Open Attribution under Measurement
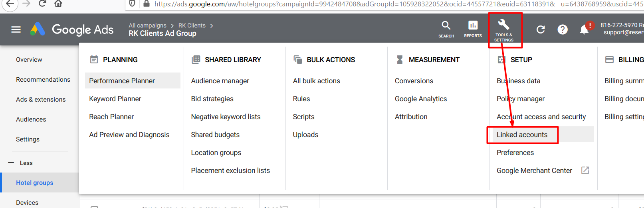 coord(411,116)
